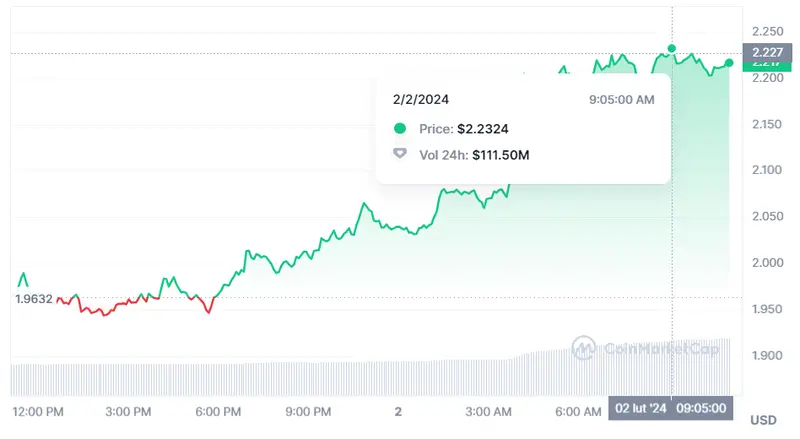800x439 pixels.
Task: Click the '2' day marker on time axis
Action: coord(398,411)
